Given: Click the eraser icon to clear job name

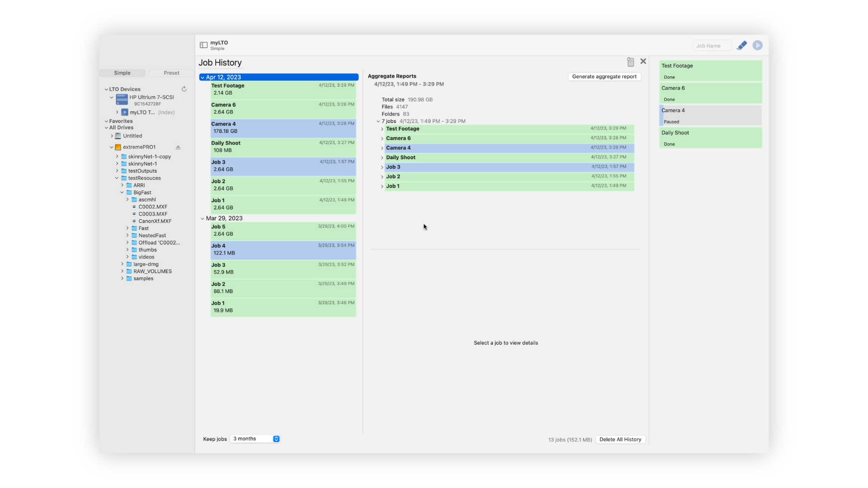Looking at the screenshot, I should pos(741,45).
